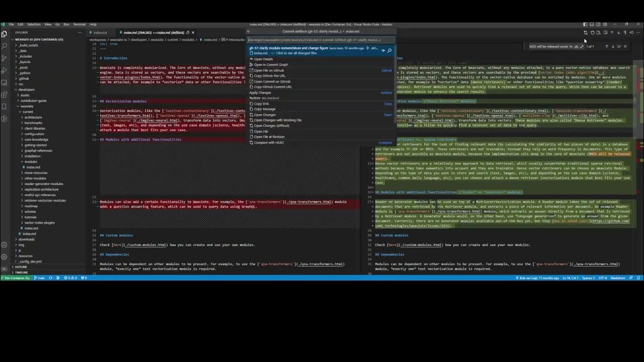Close the find widget
Screen dimensions: 644x362
[x=625, y=46]
